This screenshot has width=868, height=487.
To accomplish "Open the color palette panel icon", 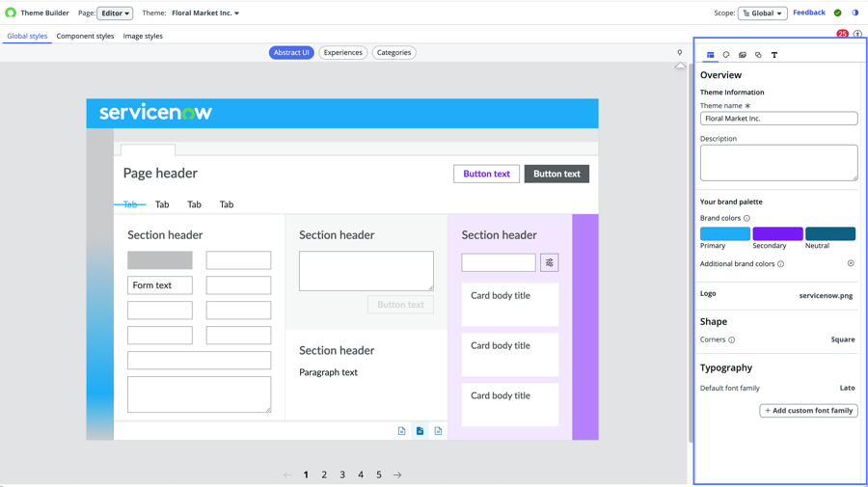I will [726, 55].
